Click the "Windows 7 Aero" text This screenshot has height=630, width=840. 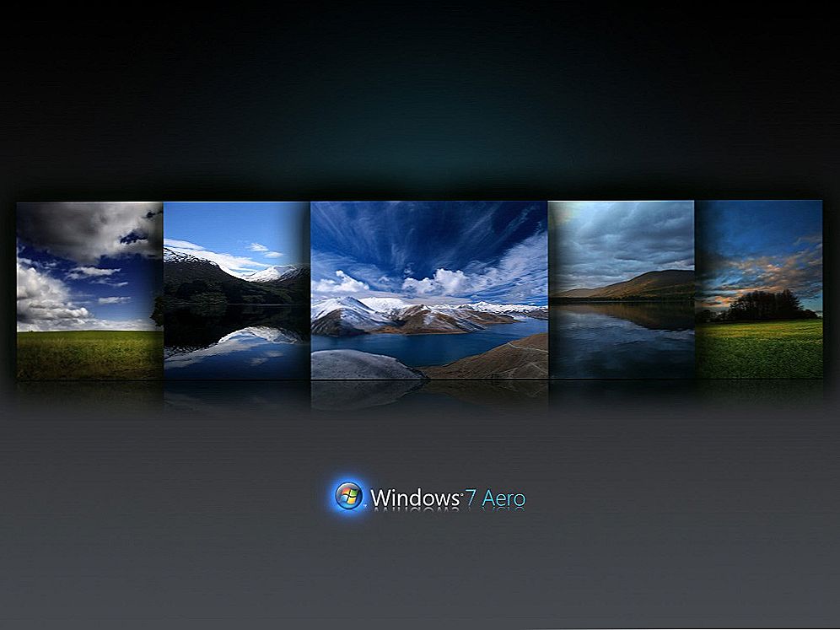(x=448, y=498)
